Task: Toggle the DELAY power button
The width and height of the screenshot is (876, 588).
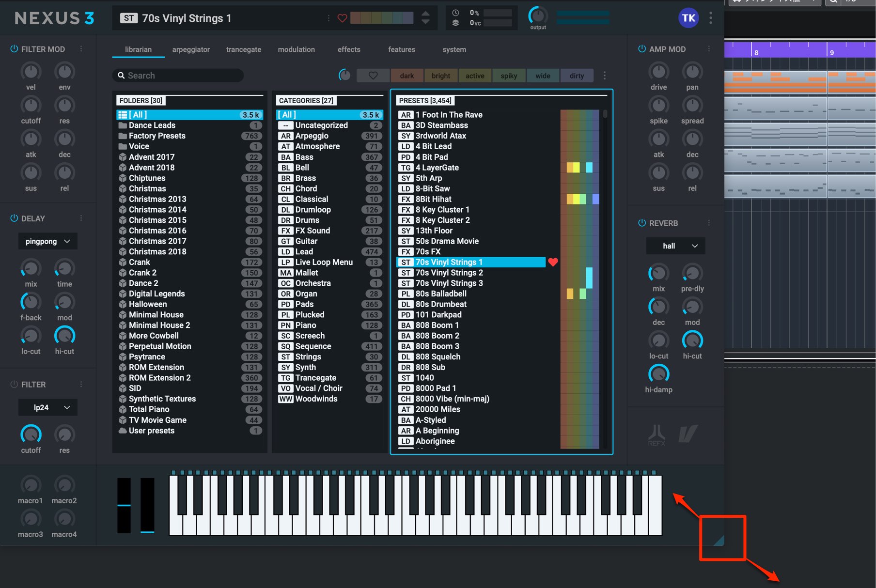Action: 14,218
